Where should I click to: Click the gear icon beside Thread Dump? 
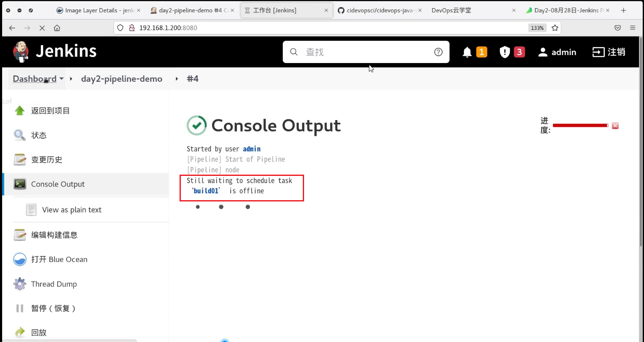tap(20, 284)
